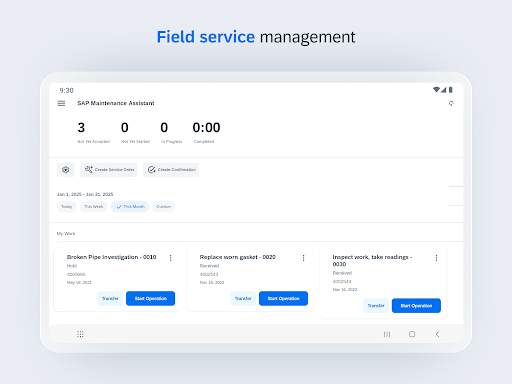Open options menu for Replace worn gasket
512x384 pixels.
303,258
